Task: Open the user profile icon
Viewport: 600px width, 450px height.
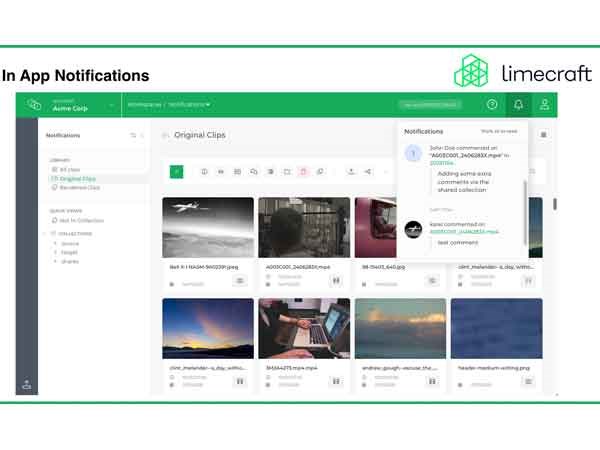Action: coord(544,104)
